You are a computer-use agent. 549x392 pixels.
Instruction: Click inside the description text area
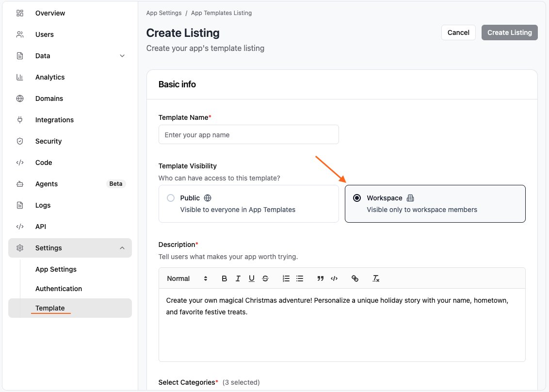[342, 326]
